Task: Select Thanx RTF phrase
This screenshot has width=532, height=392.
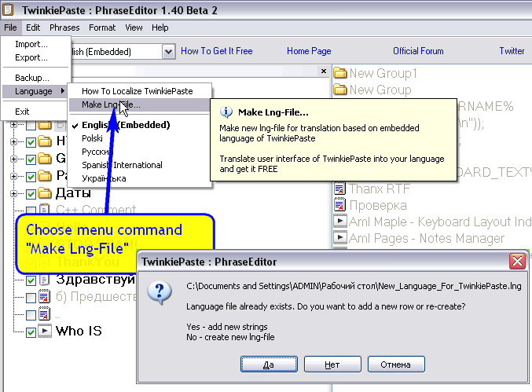Action: (380, 189)
